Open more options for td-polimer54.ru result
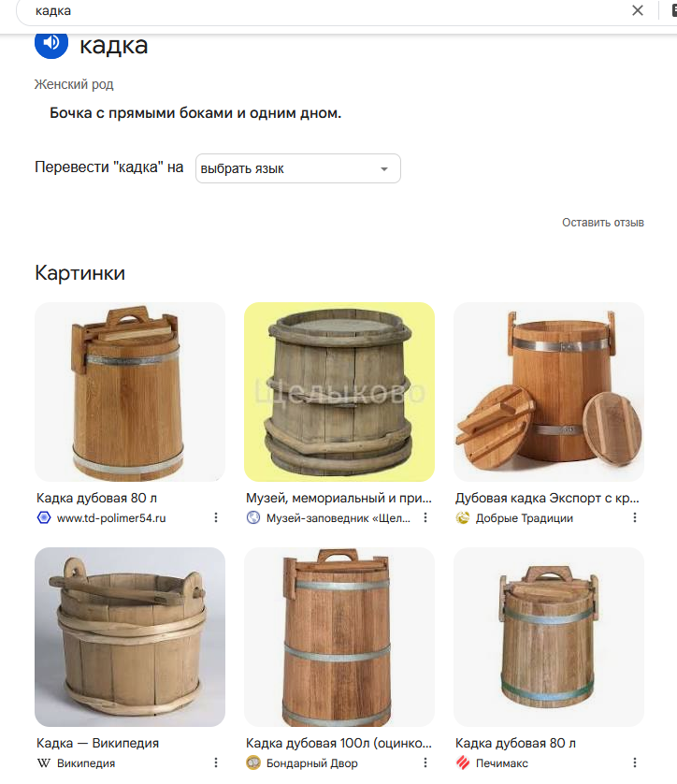The image size is (677, 784). 216,517
